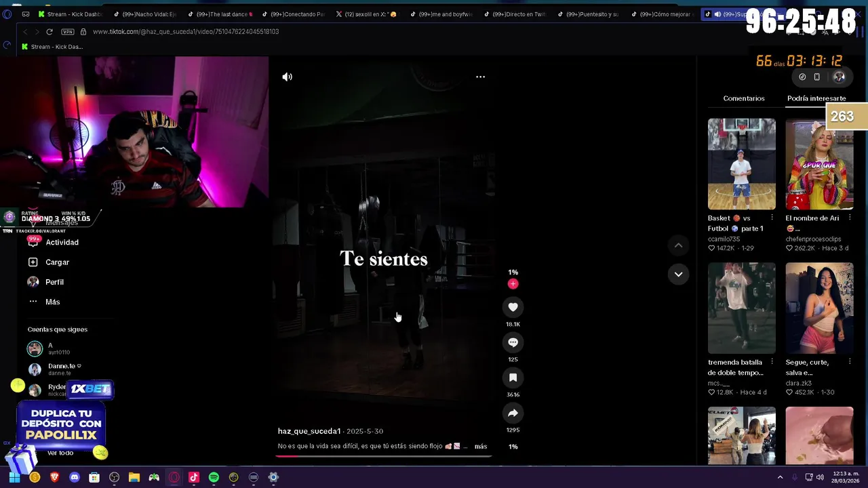The image size is (868, 488).
Task: Switch to the Cómo mejorar tab
Action: click(663, 14)
